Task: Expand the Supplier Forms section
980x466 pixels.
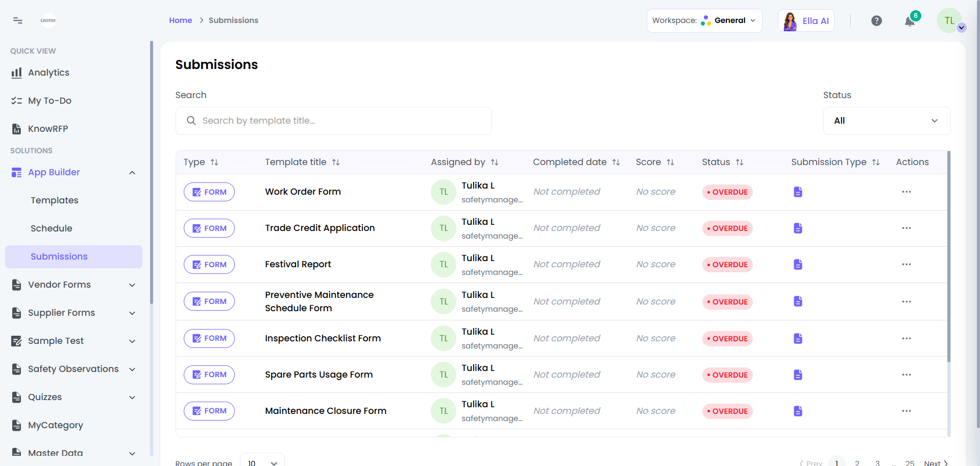Action: point(132,313)
